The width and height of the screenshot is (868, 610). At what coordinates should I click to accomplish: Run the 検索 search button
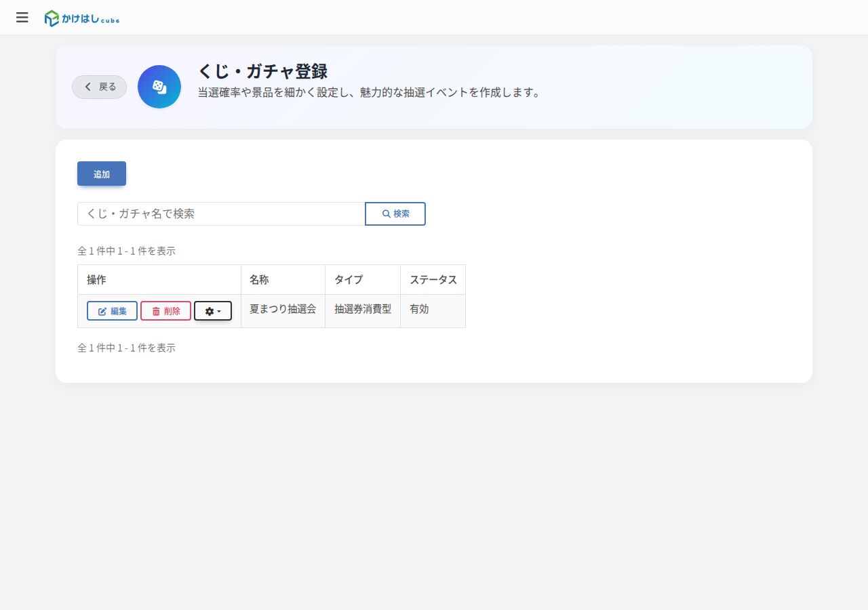[x=395, y=213]
